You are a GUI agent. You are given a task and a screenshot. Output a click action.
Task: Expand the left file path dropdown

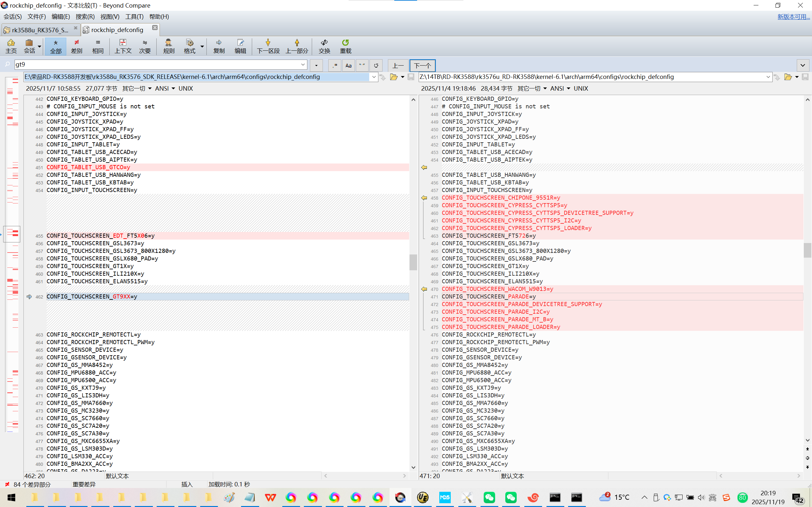(x=374, y=77)
